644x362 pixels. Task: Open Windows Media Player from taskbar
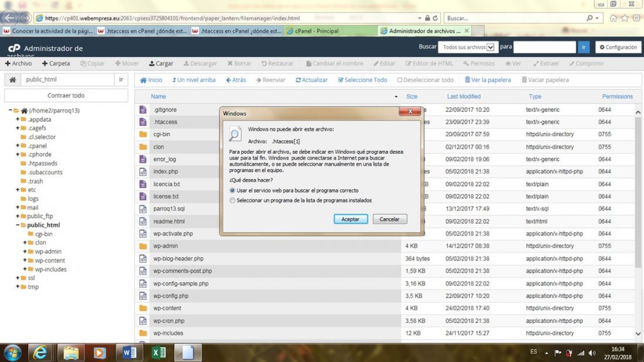tap(100, 353)
